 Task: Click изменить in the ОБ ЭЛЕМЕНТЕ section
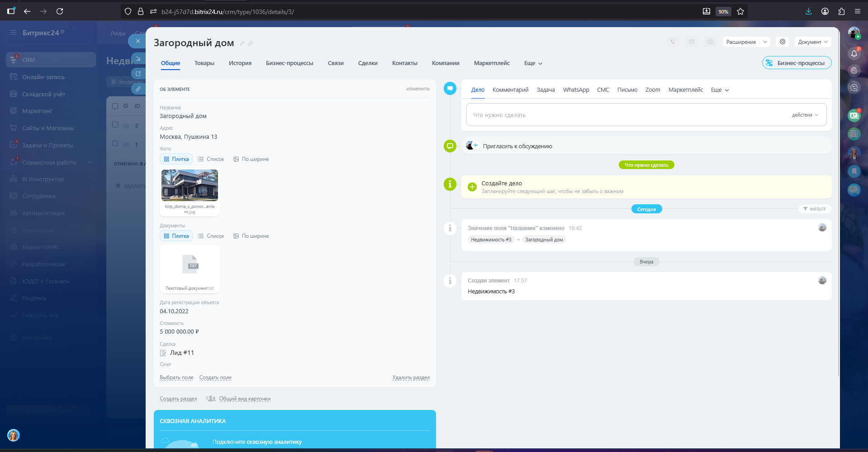click(x=418, y=89)
